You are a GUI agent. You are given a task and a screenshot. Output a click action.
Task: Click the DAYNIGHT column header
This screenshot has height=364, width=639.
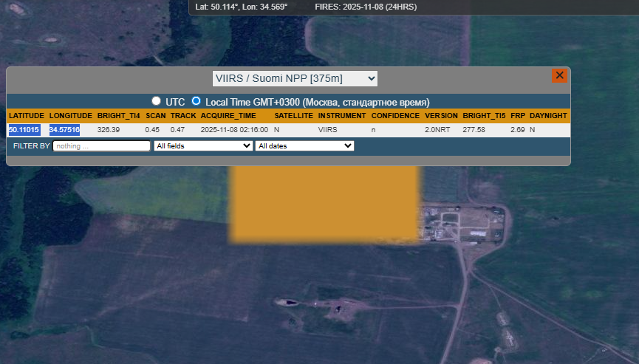pyautogui.click(x=548, y=116)
